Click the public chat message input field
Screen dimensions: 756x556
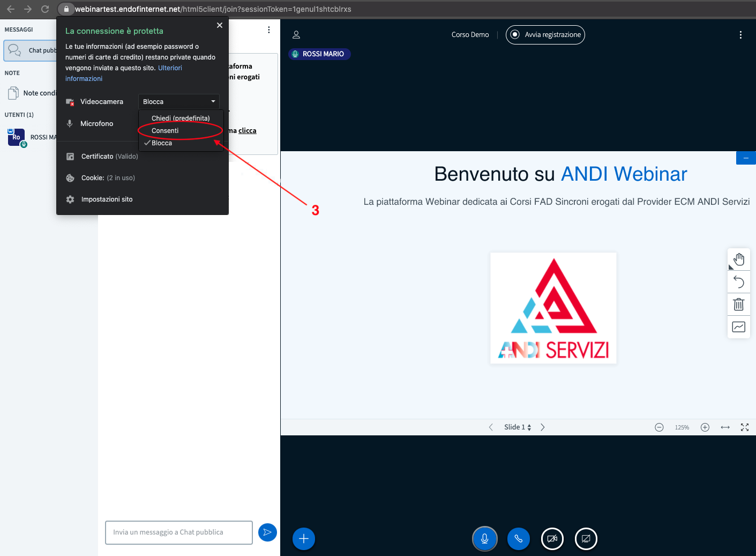pyautogui.click(x=179, y=532)
